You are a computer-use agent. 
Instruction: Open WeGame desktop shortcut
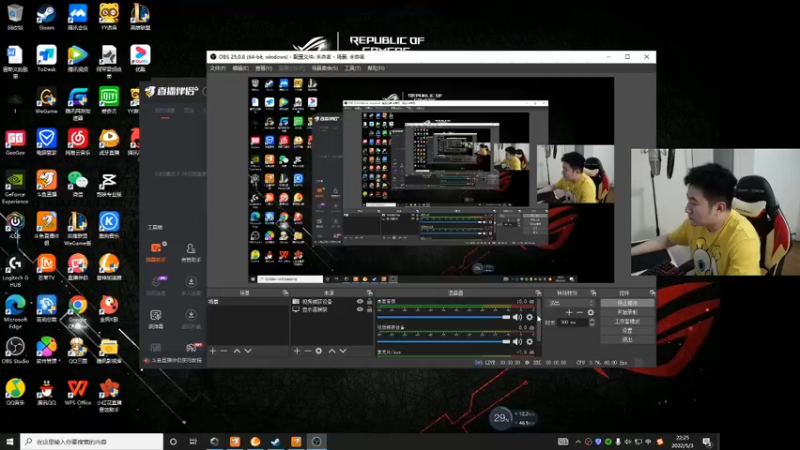tap(46, 101)
